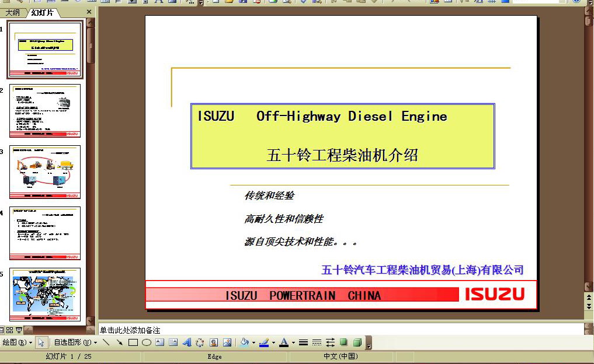594x364 pixels.
Task: Select slide 4 thumbnail
Action: point(45,233)
